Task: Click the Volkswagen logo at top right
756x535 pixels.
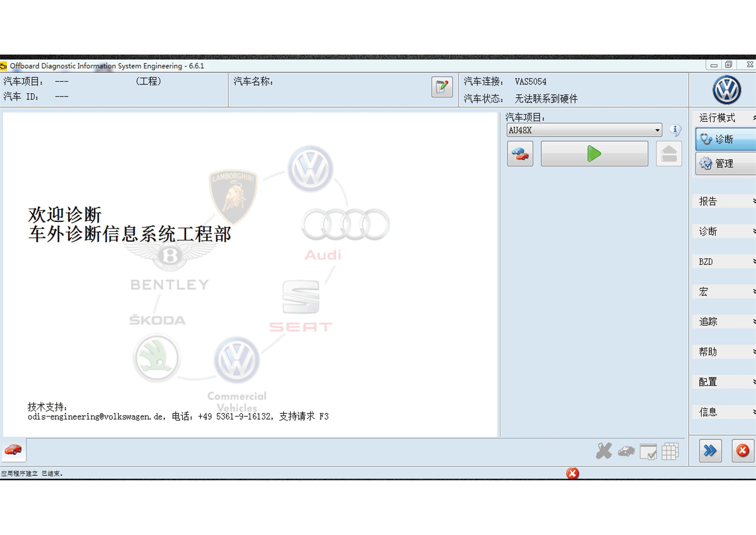Action: click(x=726, y=90)
